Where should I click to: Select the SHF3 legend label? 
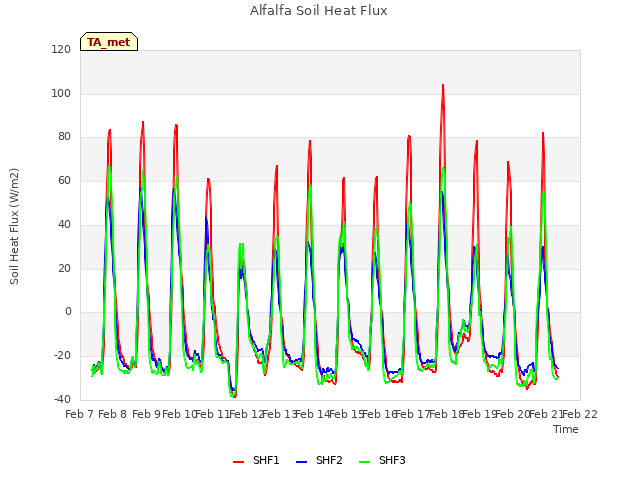392,460
